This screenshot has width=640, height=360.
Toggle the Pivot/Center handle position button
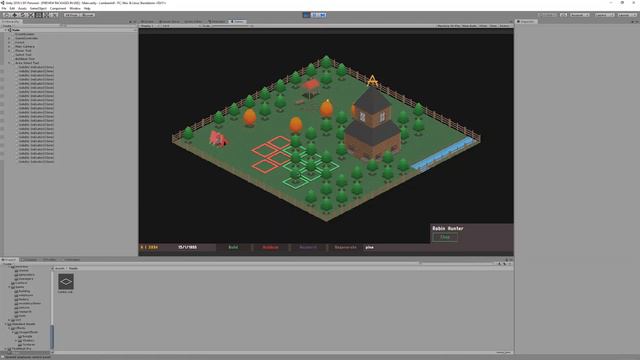pyautogui.click(x=71, y=15)
